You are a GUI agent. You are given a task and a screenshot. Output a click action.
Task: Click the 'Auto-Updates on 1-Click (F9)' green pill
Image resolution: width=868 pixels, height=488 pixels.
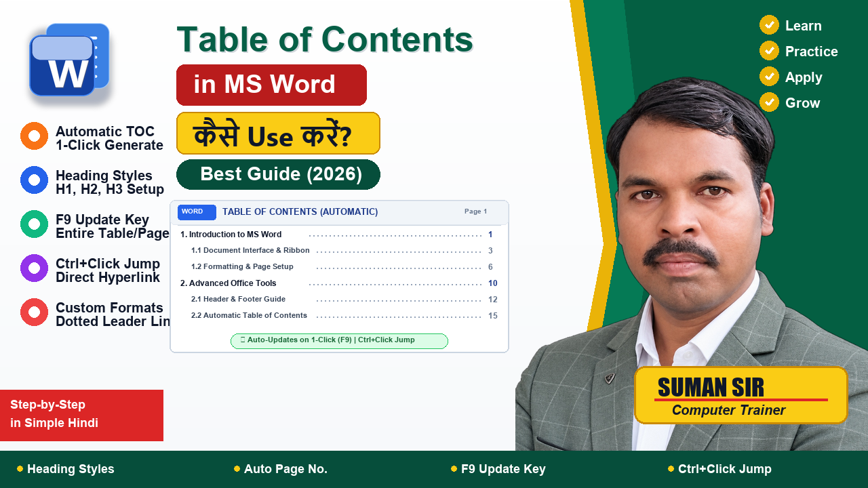[x=339, y=341]
